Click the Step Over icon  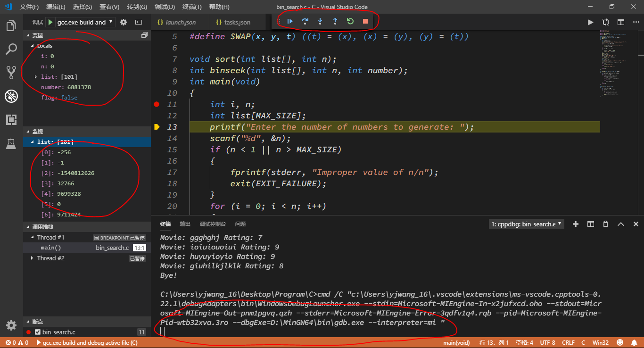[305, 21]
